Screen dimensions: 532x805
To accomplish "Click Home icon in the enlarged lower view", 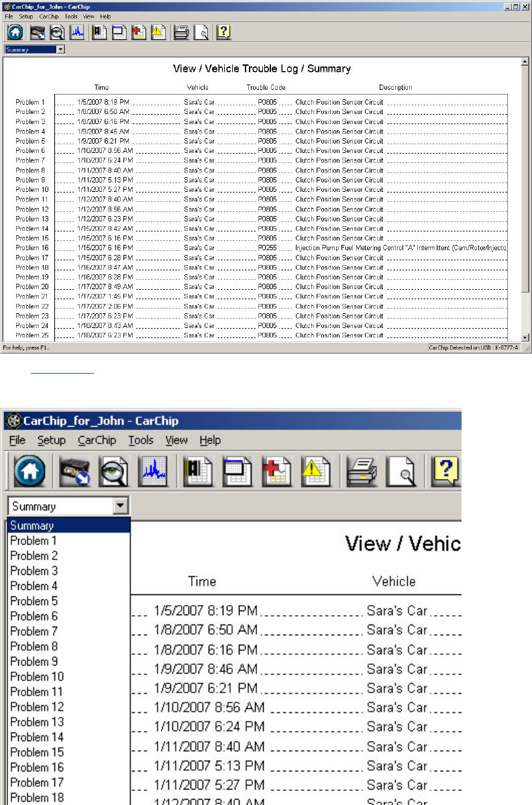I will click(29, 471).
